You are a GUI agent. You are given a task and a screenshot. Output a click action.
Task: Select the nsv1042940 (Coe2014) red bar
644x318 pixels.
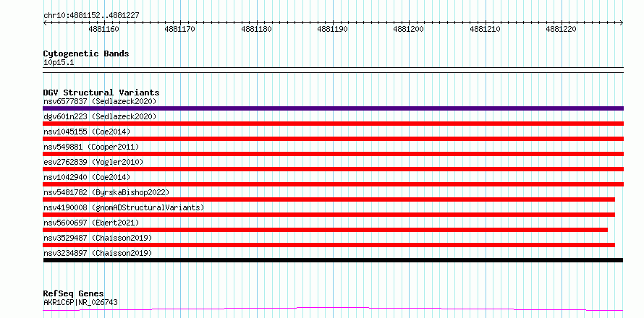pyautogui.click(x=333, y=184)
